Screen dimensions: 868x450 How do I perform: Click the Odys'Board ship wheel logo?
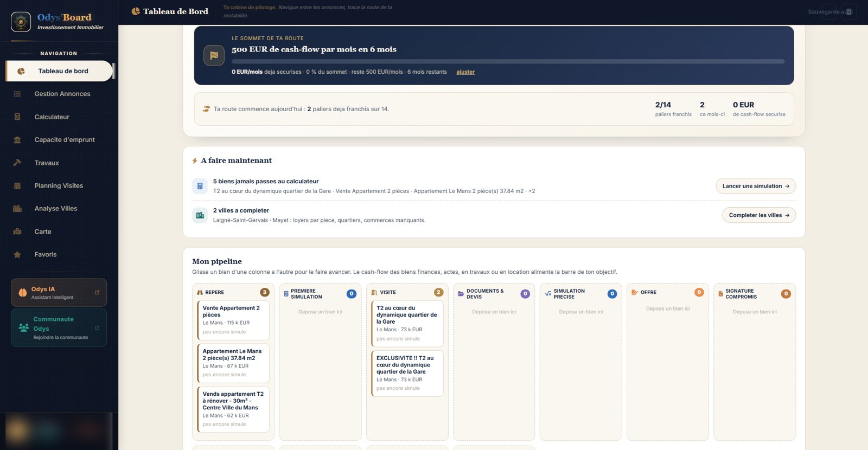21,22
